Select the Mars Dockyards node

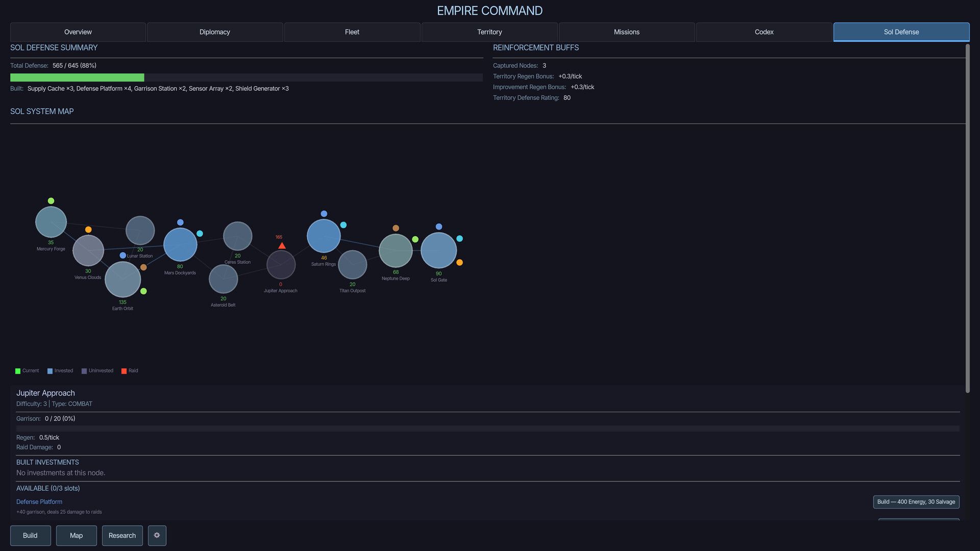180,245
